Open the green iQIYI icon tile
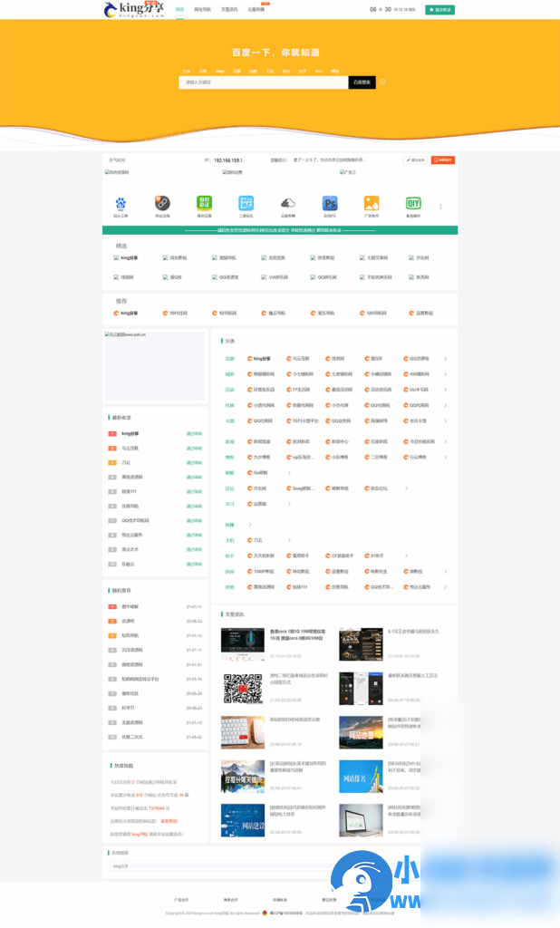Screen dimensions: 560x928 [x=413, y=204]
